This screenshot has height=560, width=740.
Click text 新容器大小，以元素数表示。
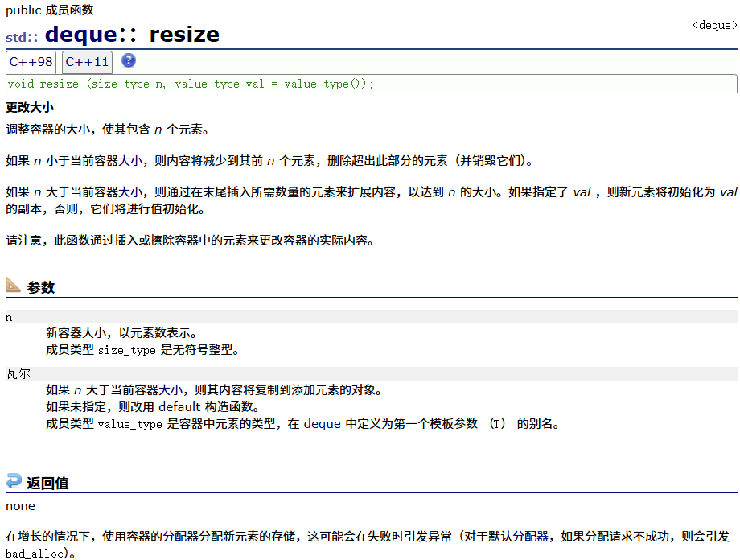(121, 333)
